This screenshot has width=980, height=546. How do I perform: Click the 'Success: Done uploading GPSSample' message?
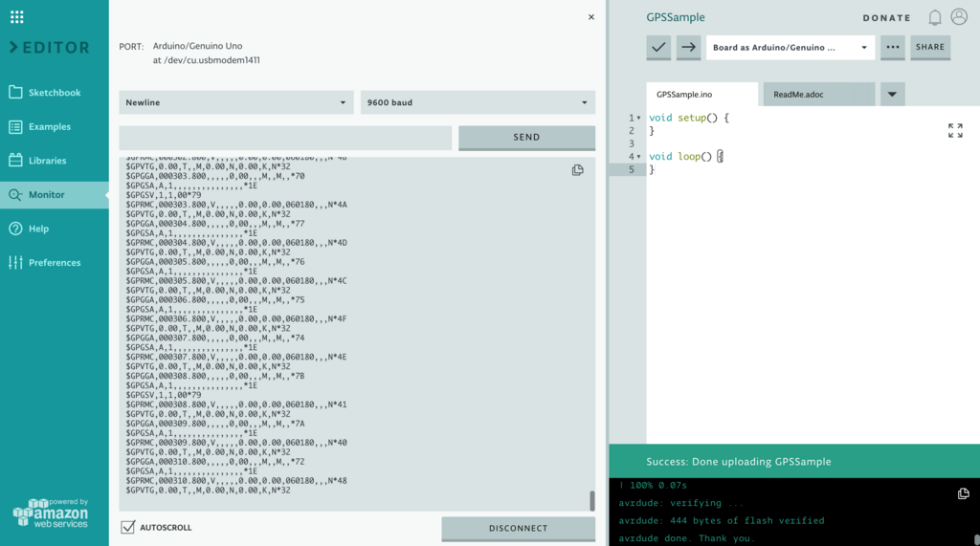coord(739,462)
